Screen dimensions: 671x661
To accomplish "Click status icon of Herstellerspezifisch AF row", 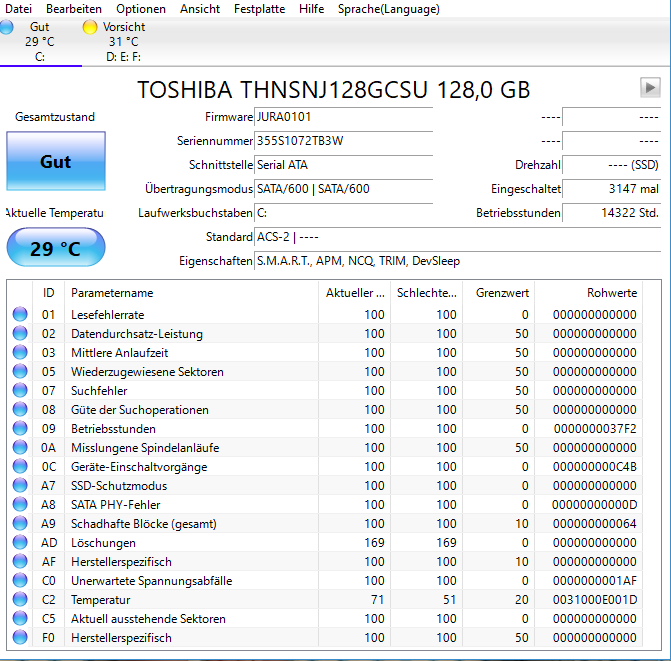I will pyautogui.click(x=20, y=561).
